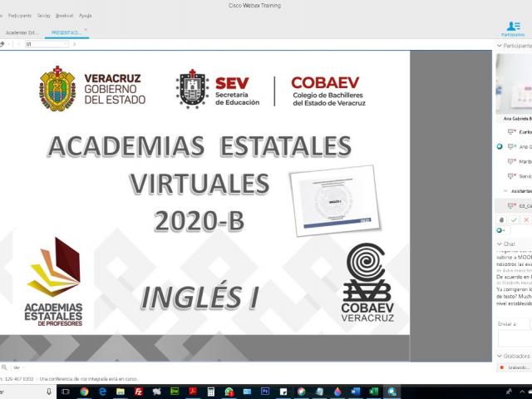This screenshot has height=399, width=532.
Task: Click the red X No feedback icon
Action: point(526,219)
